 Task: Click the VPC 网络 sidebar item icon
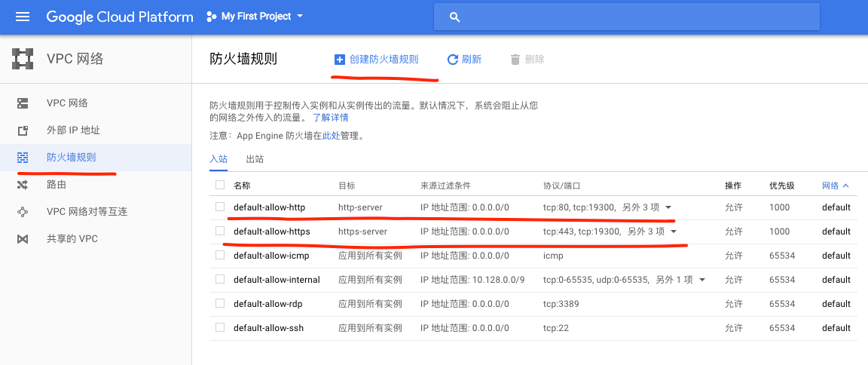click(x=22, y=103)
